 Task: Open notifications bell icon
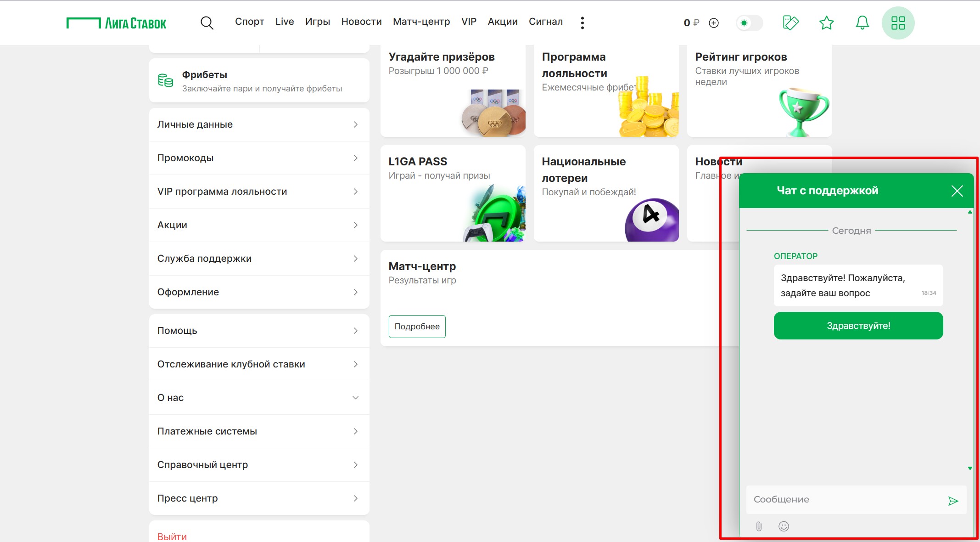pyautogui.click(x=862, y=23)
